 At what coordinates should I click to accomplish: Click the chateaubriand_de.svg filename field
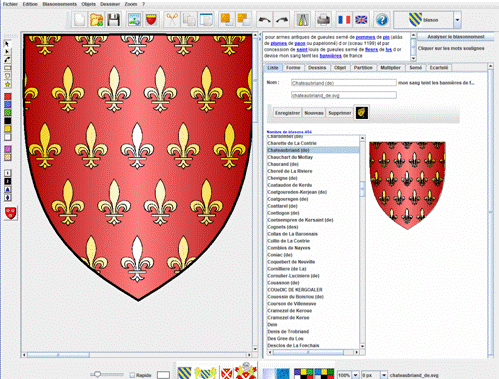click(x=344, y=95)
